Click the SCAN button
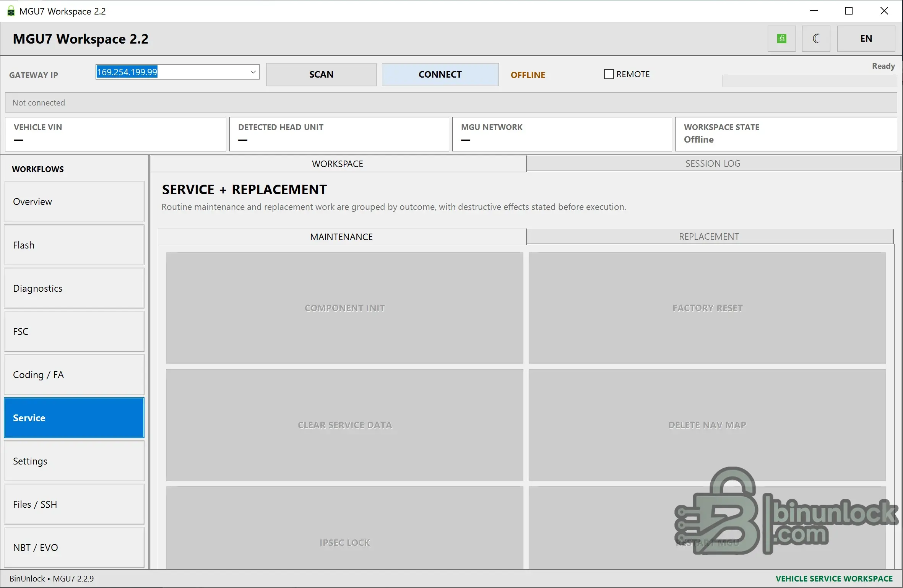Screen dimensions: 903x588 coord(321,75)
